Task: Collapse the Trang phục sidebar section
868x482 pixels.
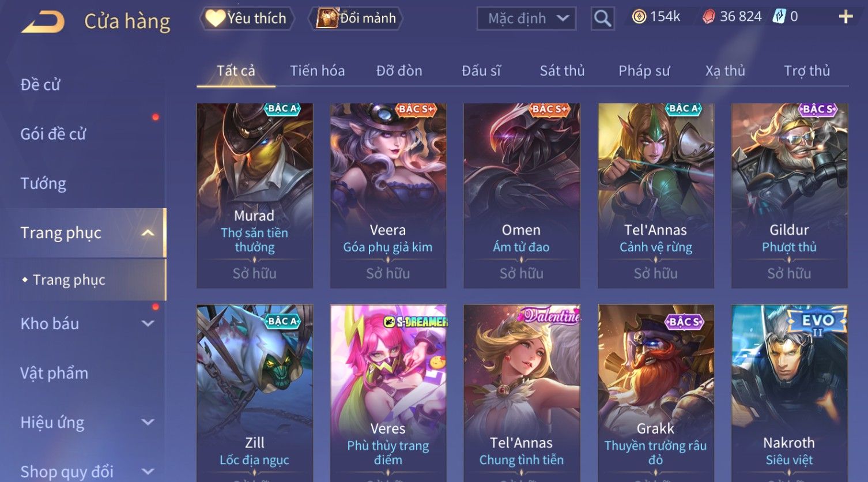Action: tap(148, 233)
